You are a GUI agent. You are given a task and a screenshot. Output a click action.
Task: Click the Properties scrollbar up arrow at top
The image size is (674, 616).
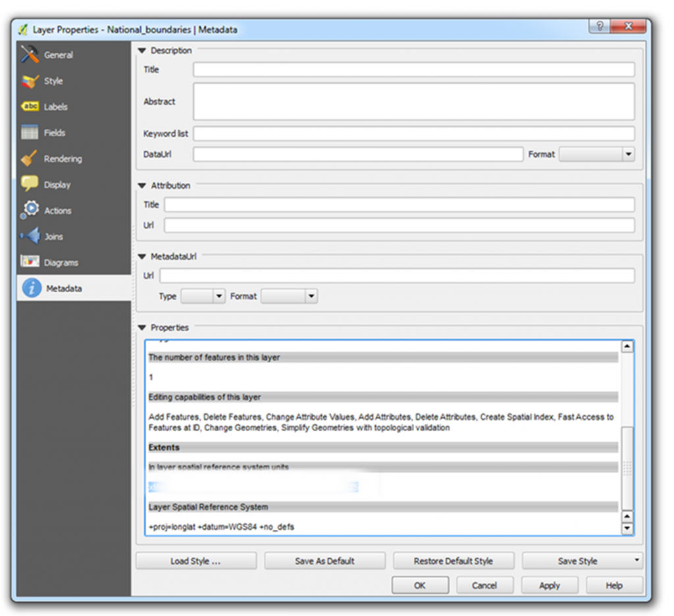pyautogui.click(x=627, y=346)
